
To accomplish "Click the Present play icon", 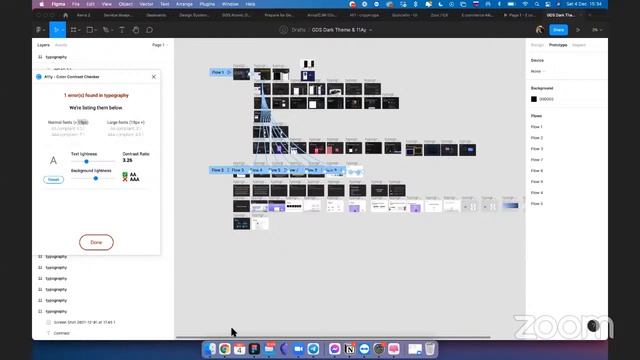I will tap(578, 30).
